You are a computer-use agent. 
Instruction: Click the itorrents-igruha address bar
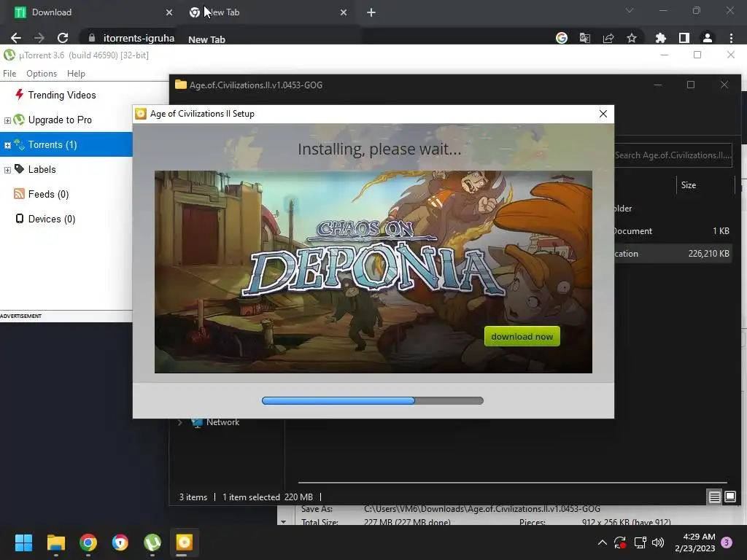click(138, 38)
